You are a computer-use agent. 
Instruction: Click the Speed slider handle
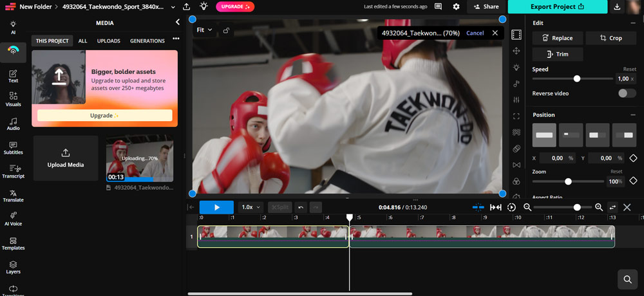577,79
